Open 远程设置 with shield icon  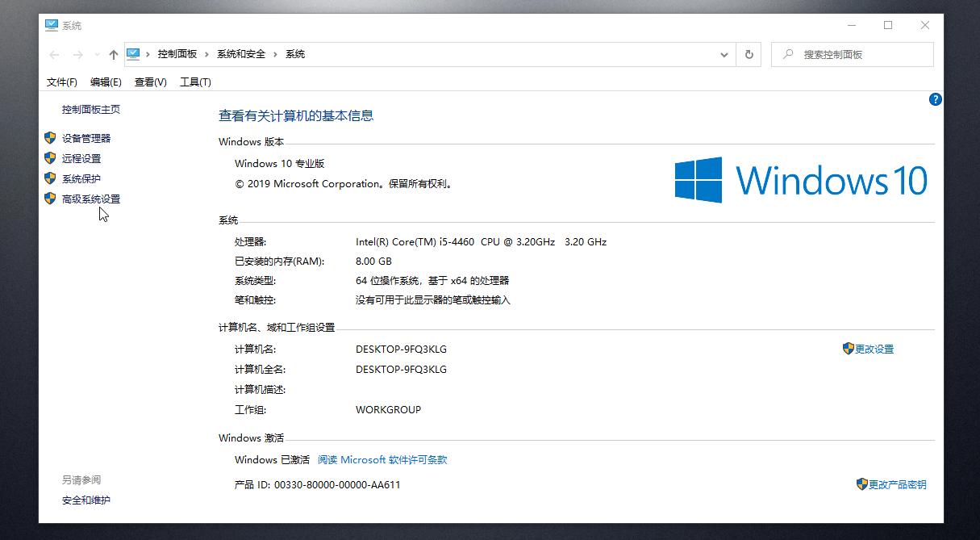pos(81,158)
